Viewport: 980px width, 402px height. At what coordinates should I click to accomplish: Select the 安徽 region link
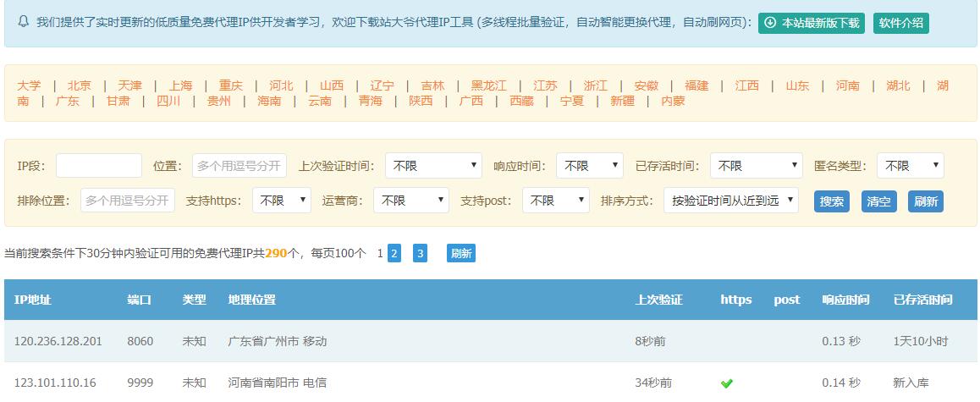coord(647,85)
